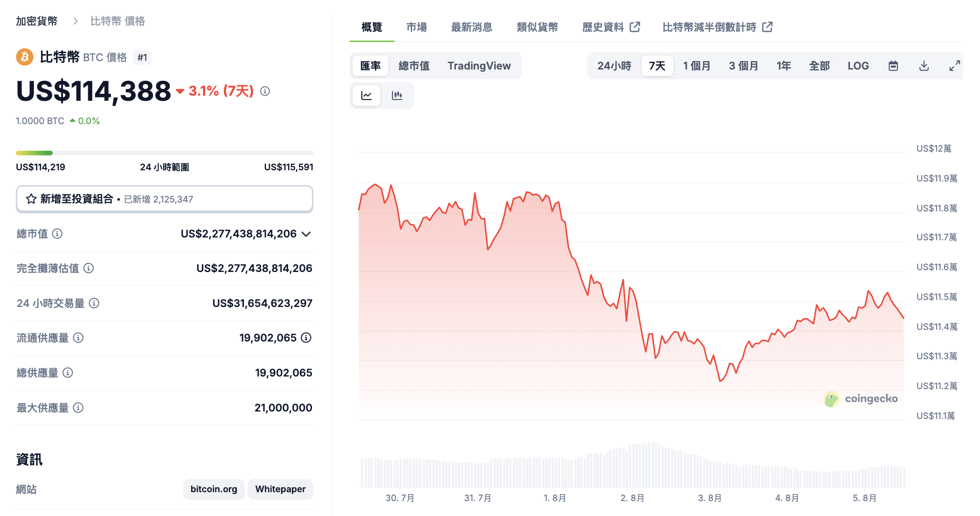This screenshot has width=980, height=516.
Task: Open the bitcoin.org website link
Action: tap(214, 489)
